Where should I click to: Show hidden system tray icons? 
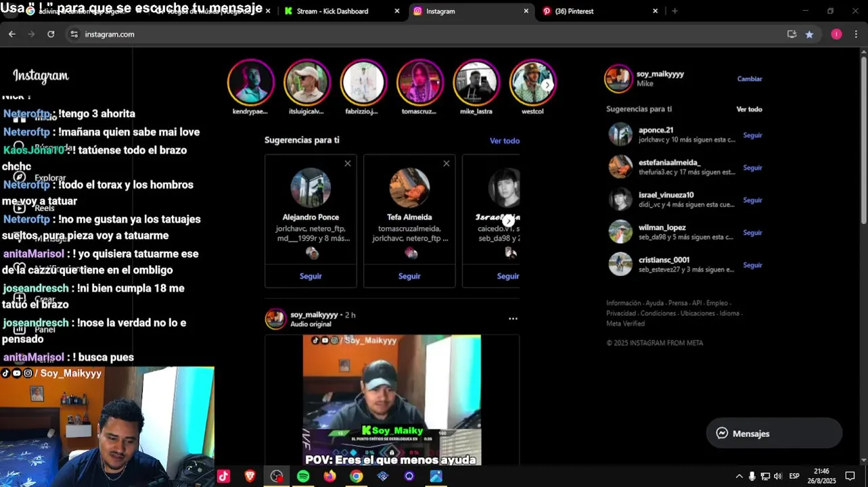point(739,476)
